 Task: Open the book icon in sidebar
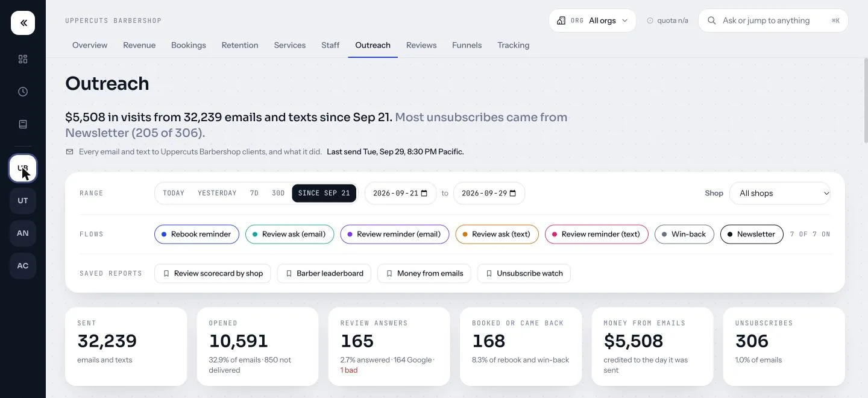tap(23, 124)
